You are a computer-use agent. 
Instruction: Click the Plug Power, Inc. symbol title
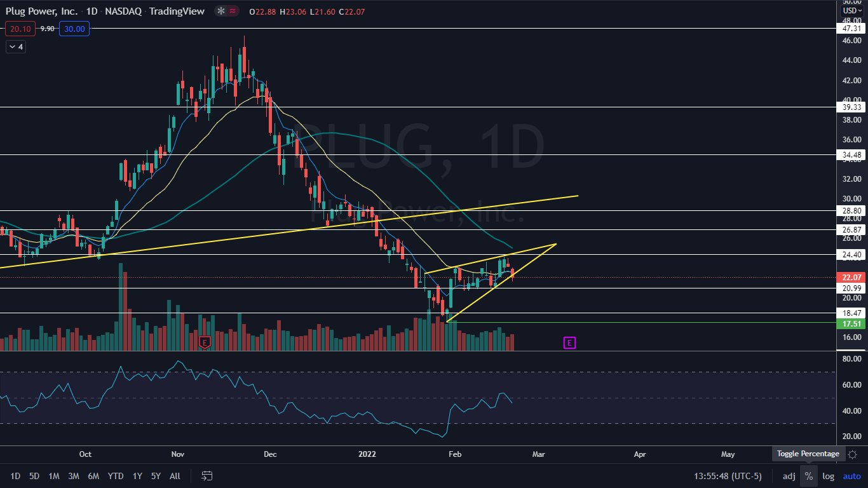pos(41,11)
